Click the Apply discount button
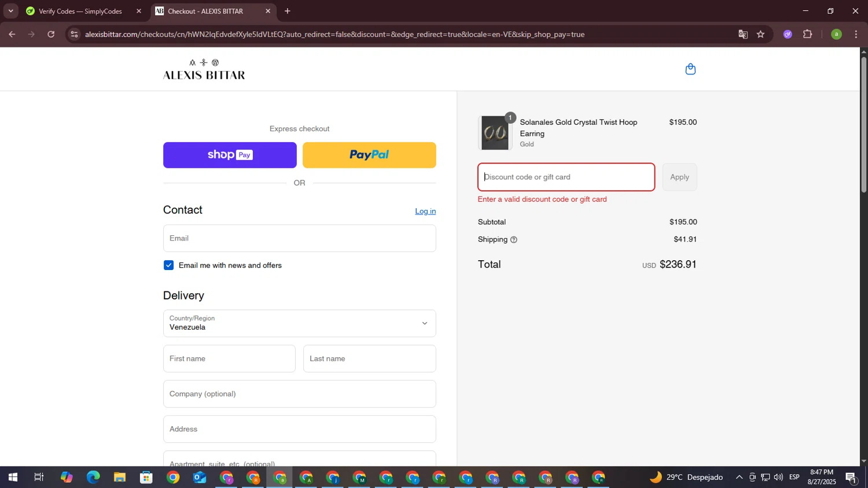Screen dimensions: 868x488 (x=679, y=177)
